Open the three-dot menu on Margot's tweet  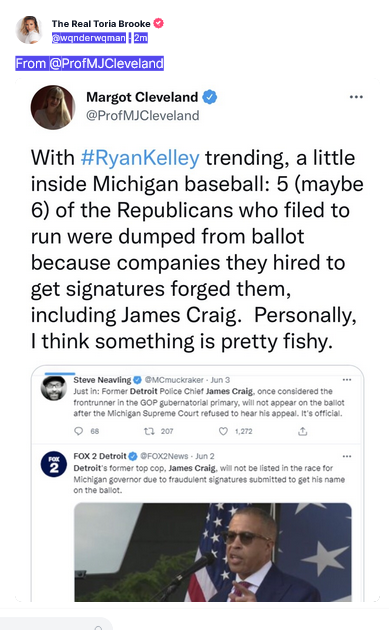click(356, 97)
